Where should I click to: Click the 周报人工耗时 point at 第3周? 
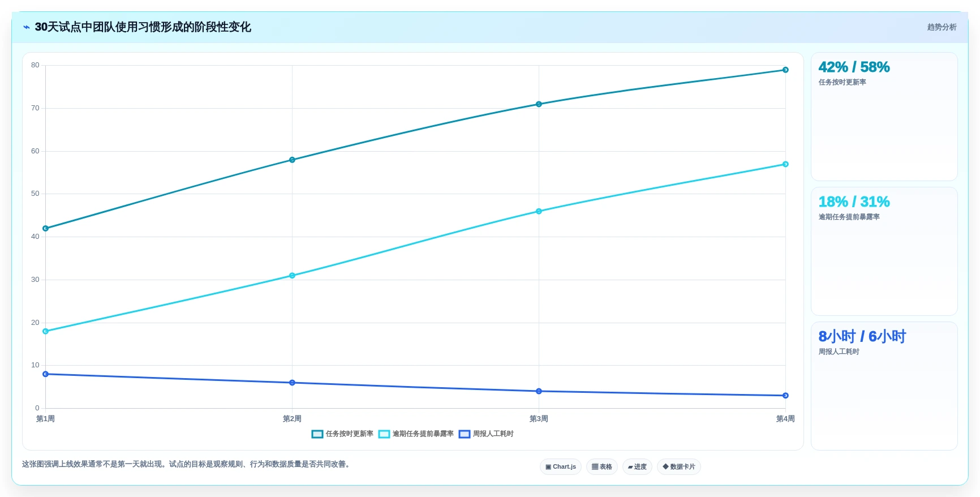click(x=539, y=392)
